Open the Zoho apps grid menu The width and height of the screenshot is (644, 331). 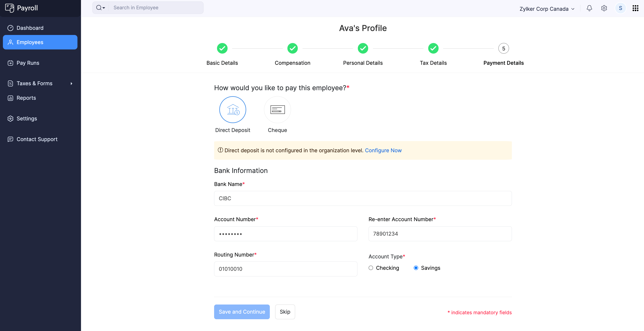click(635, 8)
